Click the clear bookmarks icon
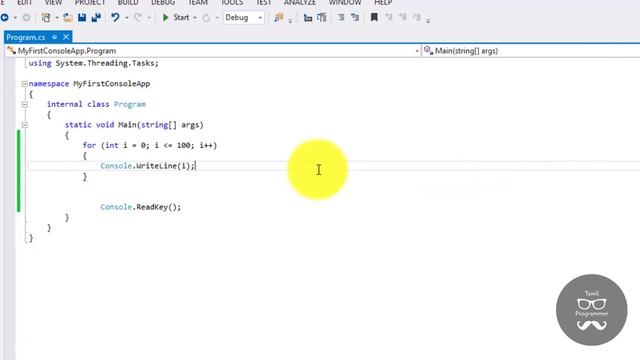This screenshot has height=360, width=640. [417, 18]
